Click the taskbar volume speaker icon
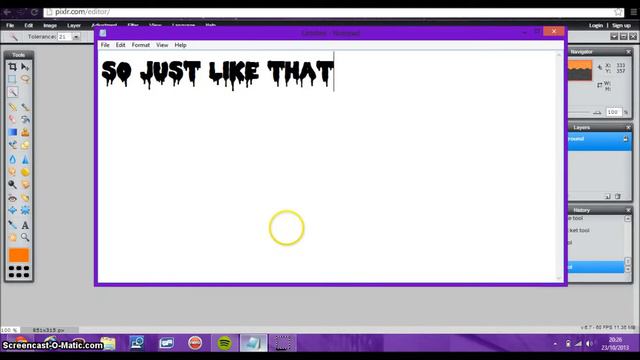The image size is (640, 360). 589,344
